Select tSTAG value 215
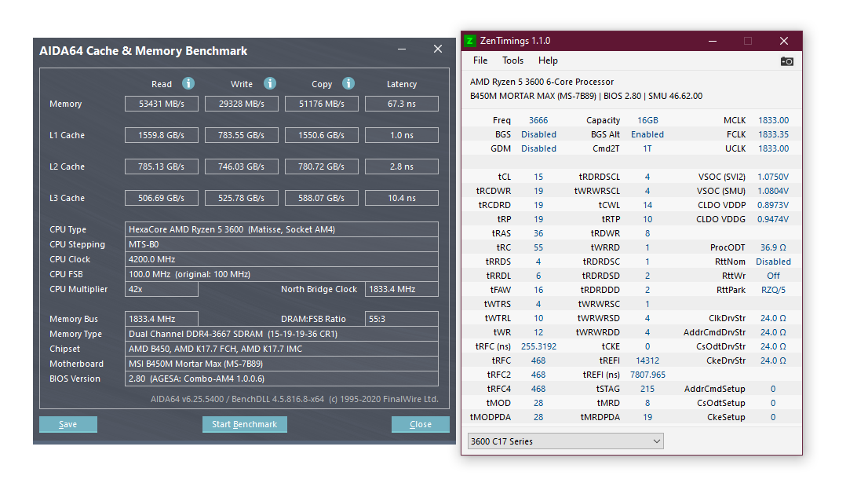868x494 pixels. (647, 389)
